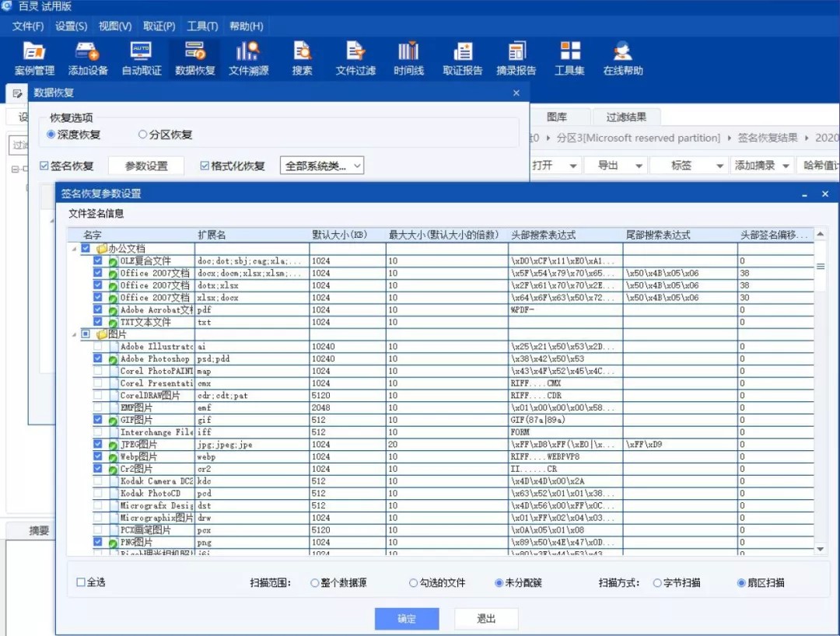Collapse the left panel tree root node
The height and width of the screenshot is (636, 840).
[x=15, y=169]
